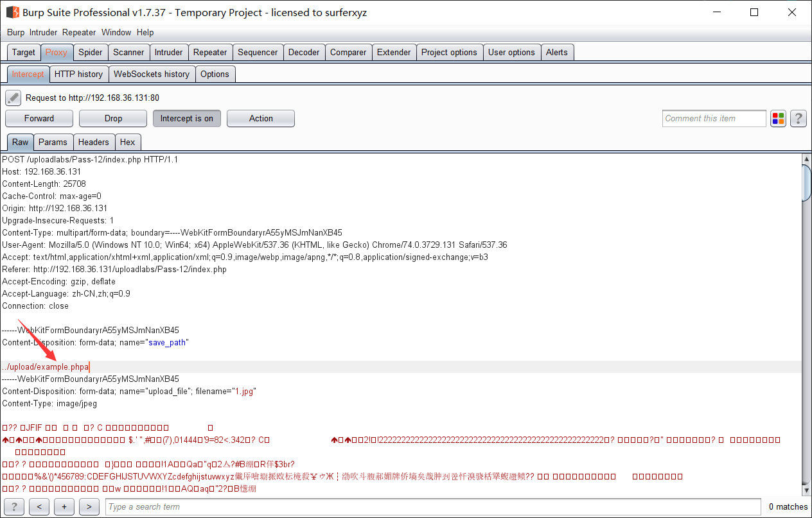Forward the intercepted request
This screenshot has height=518, width=812.
(39, 118)
